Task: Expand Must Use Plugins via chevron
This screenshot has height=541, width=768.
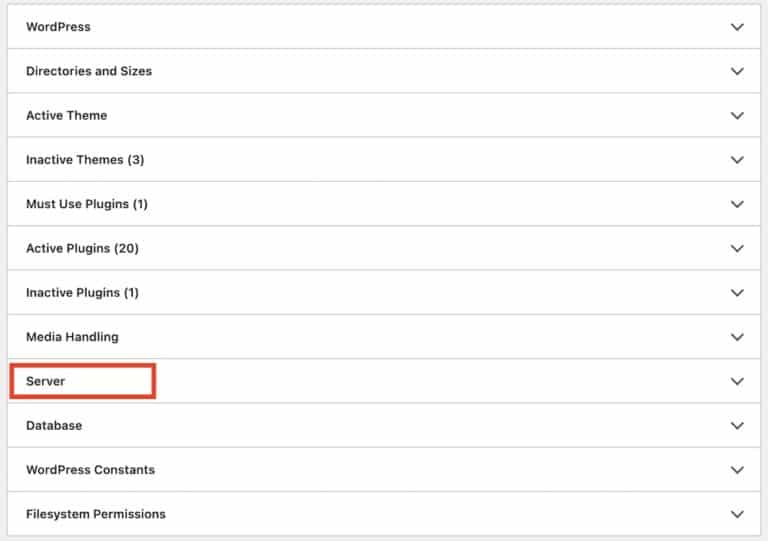Action: [x=737, y=204]
